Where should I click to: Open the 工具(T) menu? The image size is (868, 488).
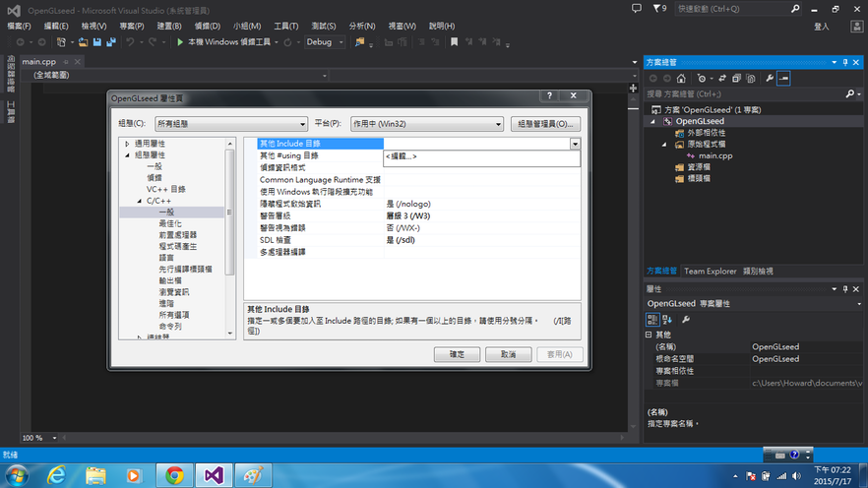pos(286,26)
